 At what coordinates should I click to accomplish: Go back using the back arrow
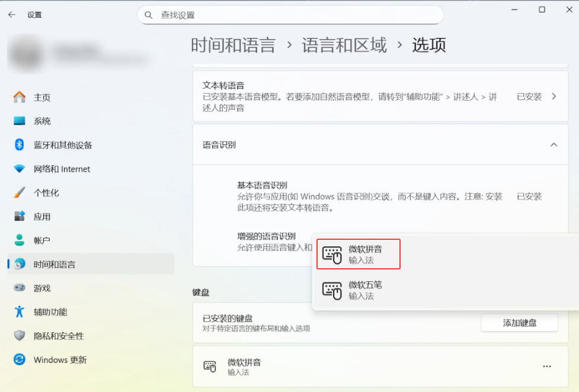pyautogui.click(x=12, y=15)
